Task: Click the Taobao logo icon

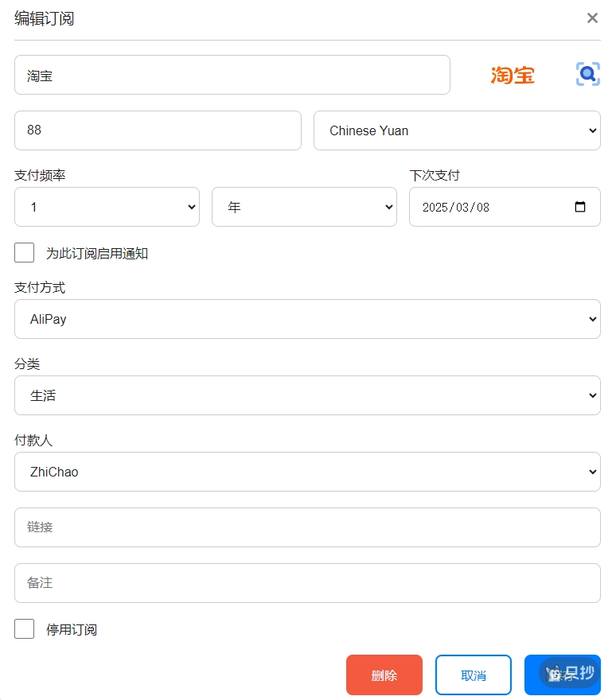Action: [512, 73]
